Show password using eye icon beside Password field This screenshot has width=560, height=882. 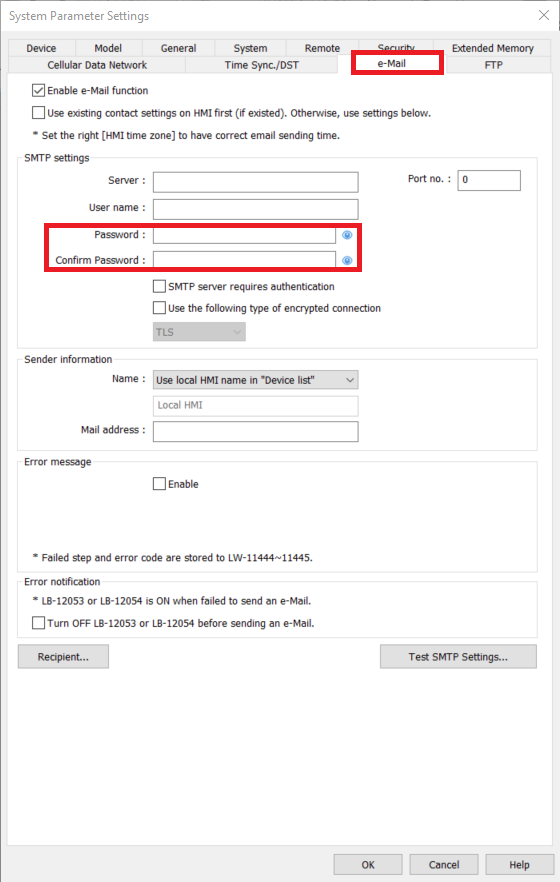pos(347,235)
